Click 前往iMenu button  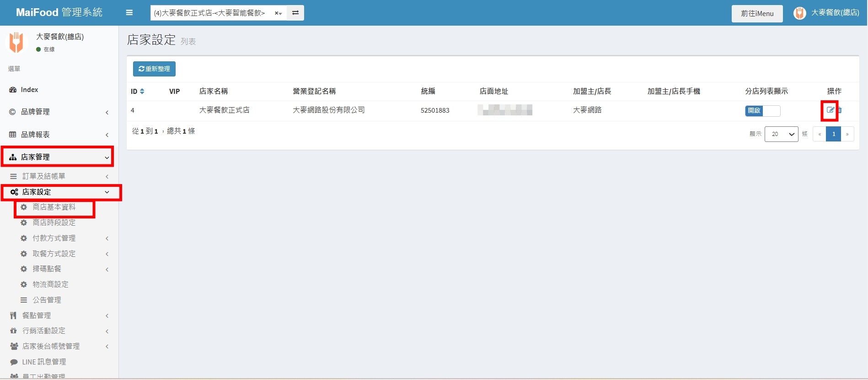tap(757, 13)
